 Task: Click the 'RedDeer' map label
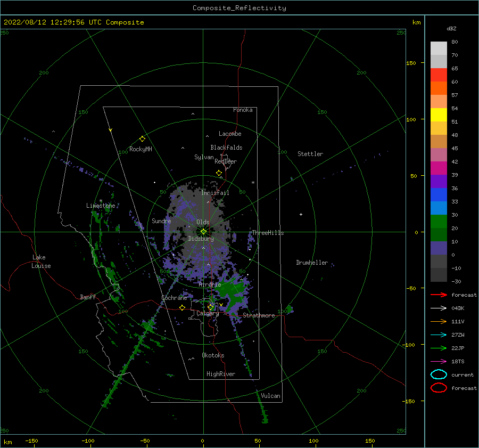point(226,161)
